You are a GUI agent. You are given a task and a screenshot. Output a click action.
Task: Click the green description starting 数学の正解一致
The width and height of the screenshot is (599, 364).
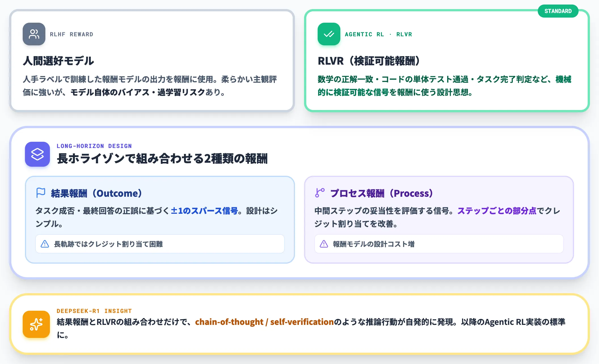pos(444,86)
